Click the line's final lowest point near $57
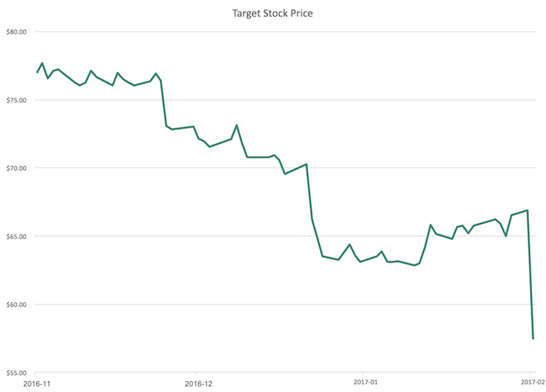The image size is (546, 392). 533,338
